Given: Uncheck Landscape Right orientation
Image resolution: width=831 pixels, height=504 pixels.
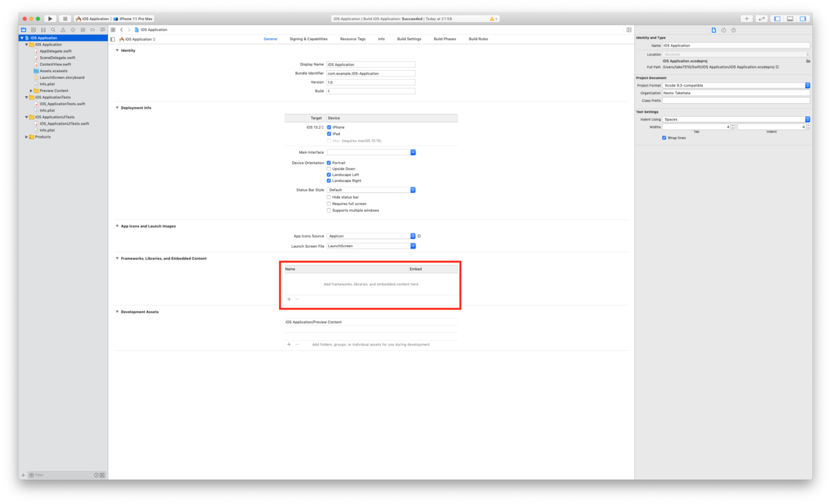Looking at the screenshot, I should pos(329,181).
